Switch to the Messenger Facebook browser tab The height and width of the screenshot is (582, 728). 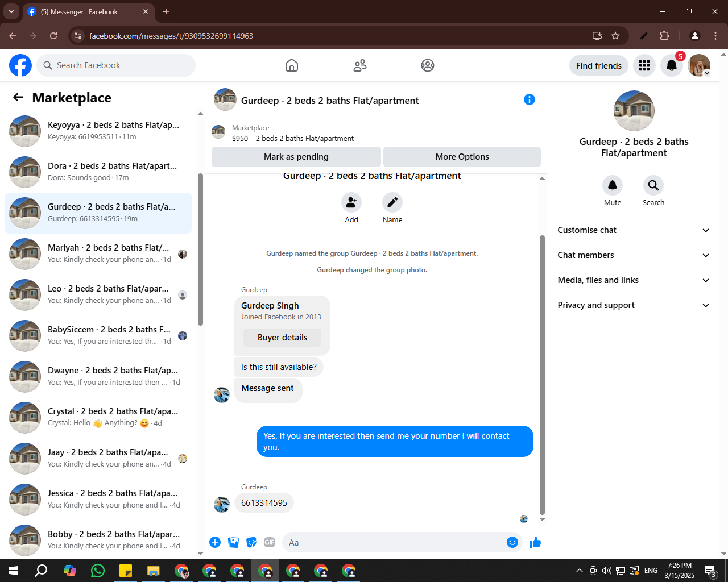pos(88,11)
